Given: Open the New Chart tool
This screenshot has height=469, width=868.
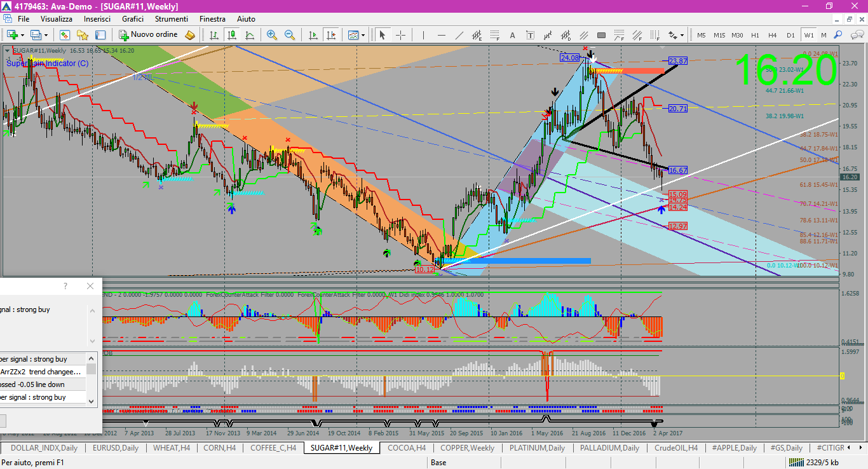Looking at the screenshot, I should pyautogui.click(x=11, y=35).
